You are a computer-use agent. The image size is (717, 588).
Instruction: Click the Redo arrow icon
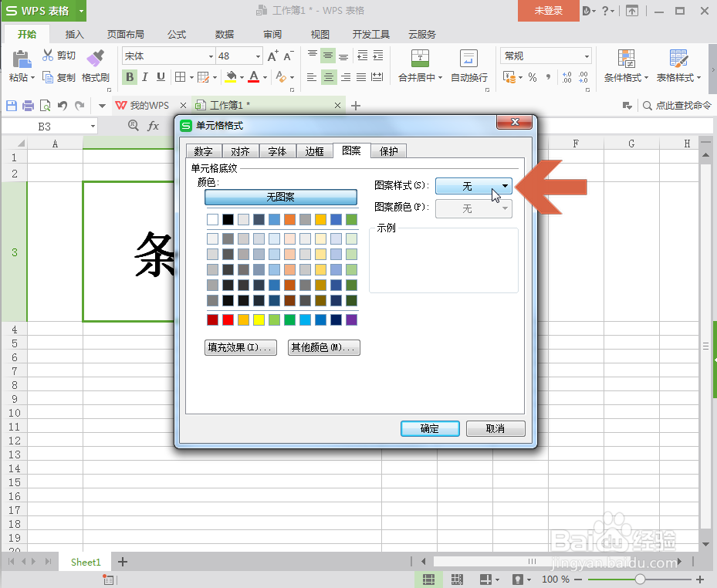point(79,106)
